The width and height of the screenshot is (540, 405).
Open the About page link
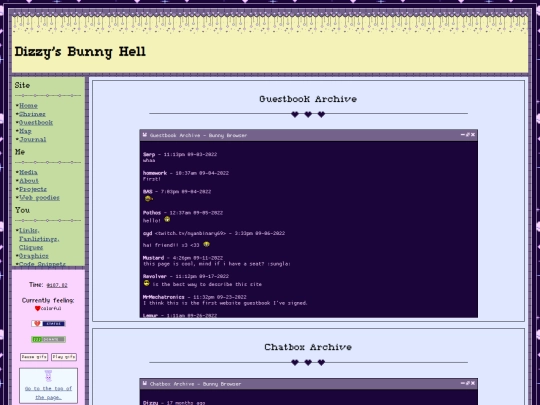click(29, 181)
